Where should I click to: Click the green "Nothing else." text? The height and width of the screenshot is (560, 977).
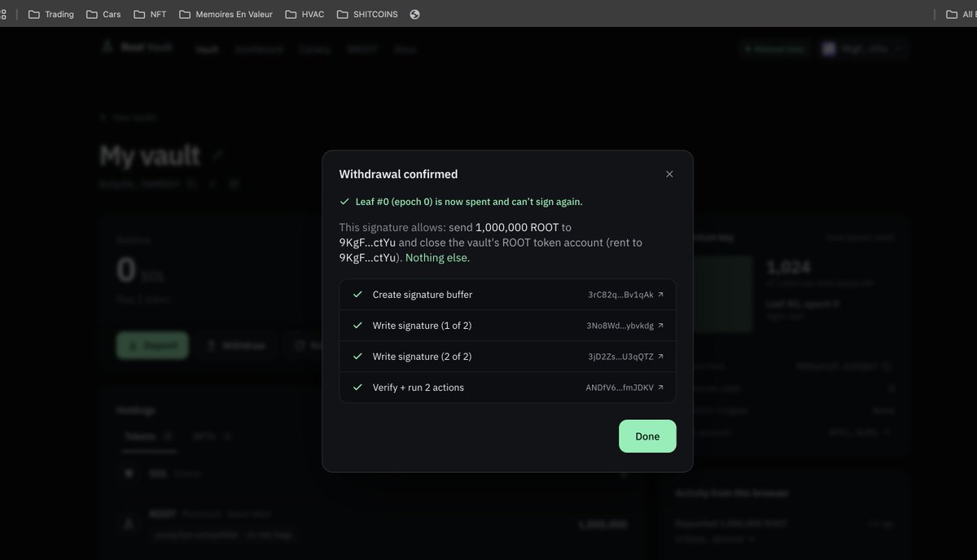(437, 258)
